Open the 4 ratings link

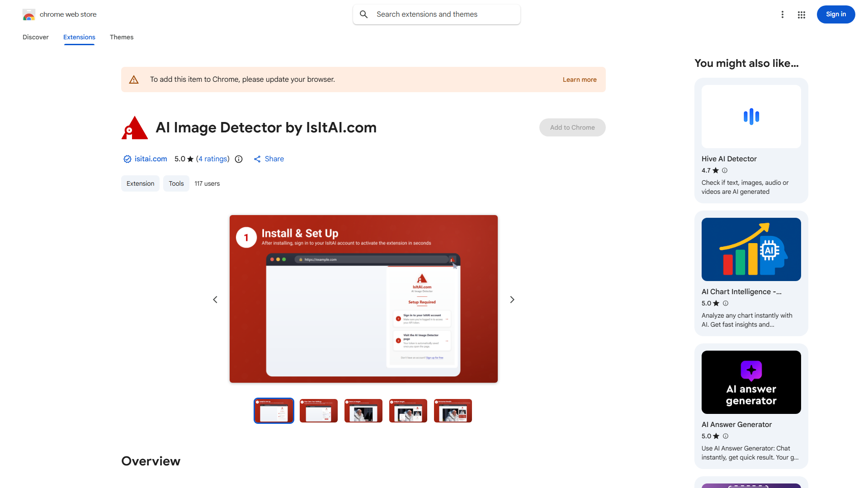[x=212, y=159]
